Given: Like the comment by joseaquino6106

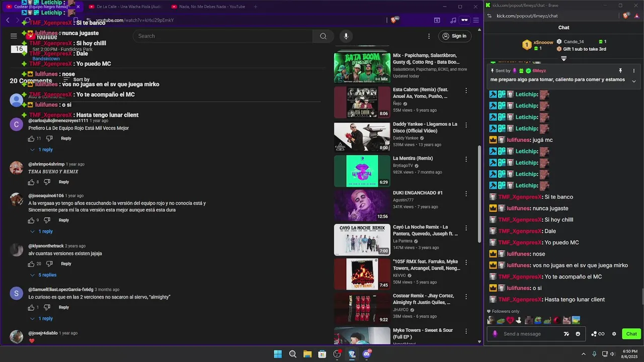Looking at the screenshot, I should 31,220.
